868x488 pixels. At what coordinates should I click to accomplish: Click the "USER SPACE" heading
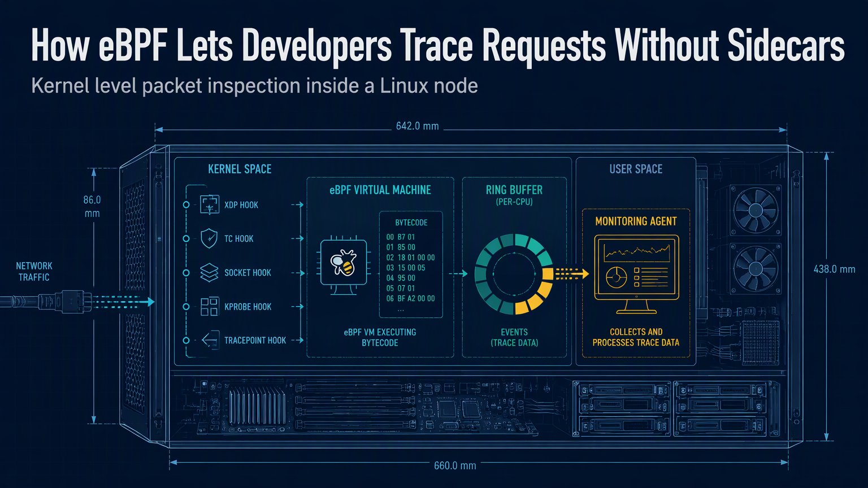(636, 169)
